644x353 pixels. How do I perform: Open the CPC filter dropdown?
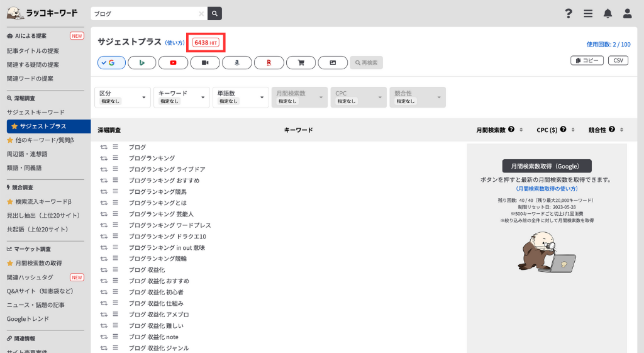pyautogui.click(x=358, y=98)
